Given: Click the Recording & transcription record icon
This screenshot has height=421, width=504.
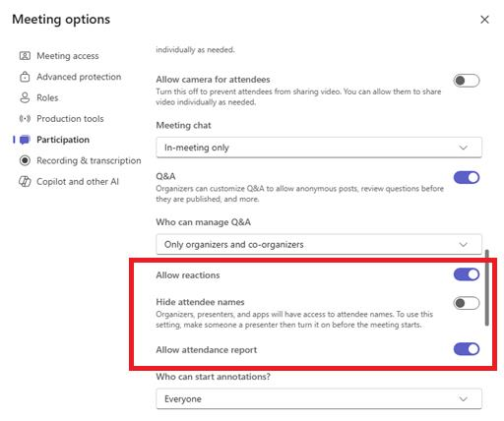Looking at the screenshot, I should click(25, 160).
